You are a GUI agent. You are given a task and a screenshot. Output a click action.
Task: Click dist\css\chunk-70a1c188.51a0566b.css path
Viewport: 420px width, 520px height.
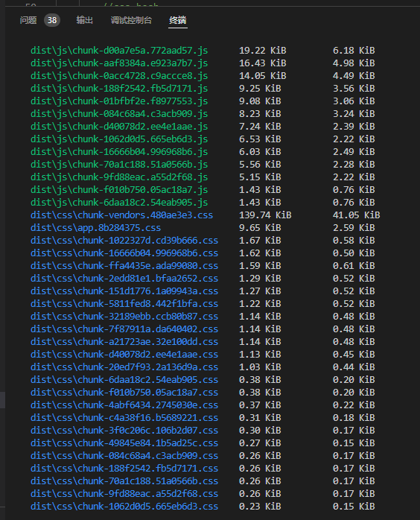(x=124, y=481)
